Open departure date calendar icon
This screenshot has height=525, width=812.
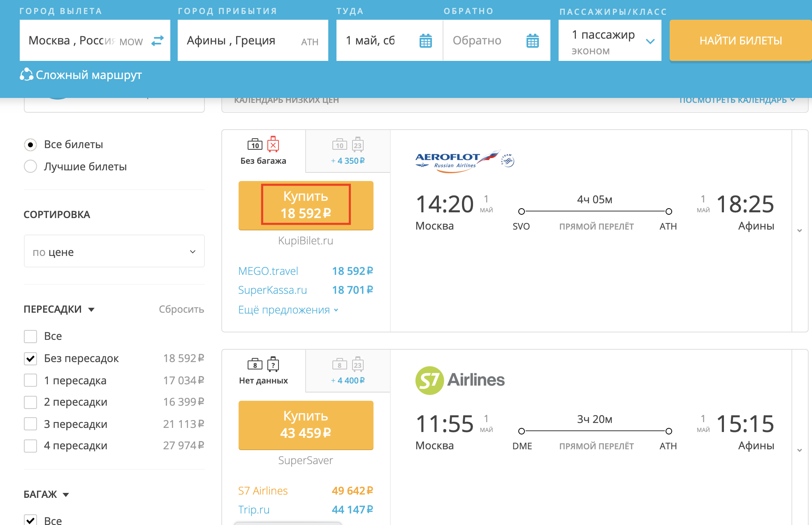point(425,41)
